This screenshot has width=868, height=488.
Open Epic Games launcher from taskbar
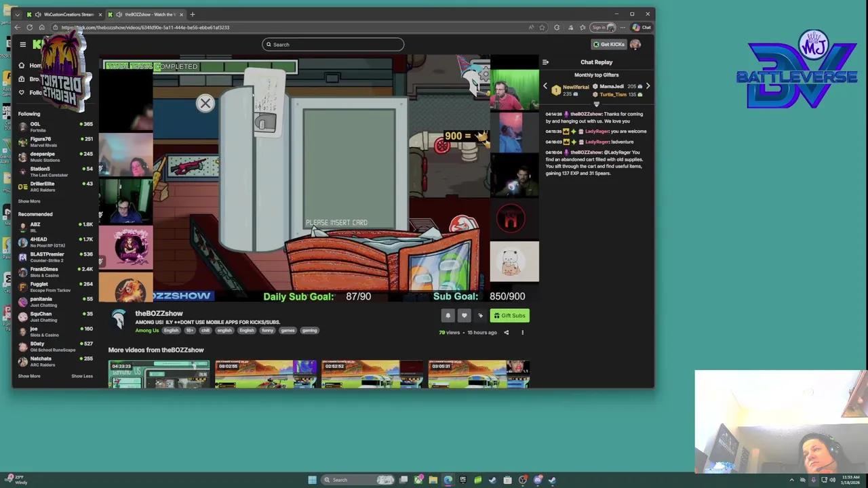463,480
